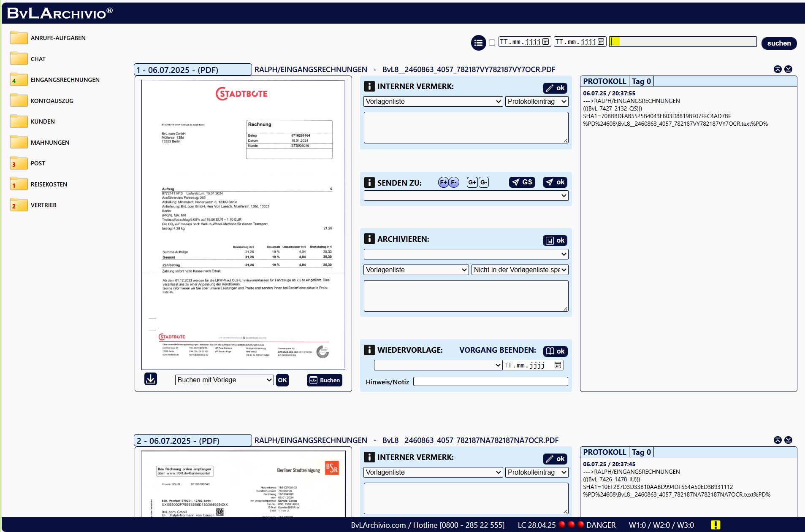The width and height of the screenshot is (805, 532).
Task: Click the G- icon in Senden zu
Action: 483,182
